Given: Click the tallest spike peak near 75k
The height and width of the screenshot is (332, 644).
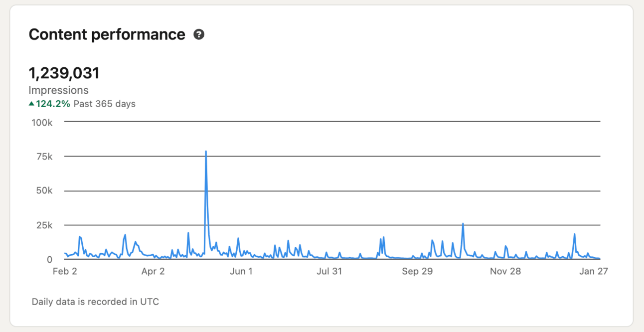Looking at the screenshot, I should coord(206,152).
